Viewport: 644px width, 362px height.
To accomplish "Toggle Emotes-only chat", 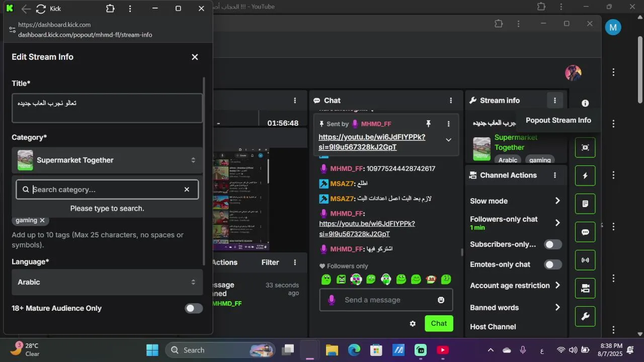I will pos(553,264).
